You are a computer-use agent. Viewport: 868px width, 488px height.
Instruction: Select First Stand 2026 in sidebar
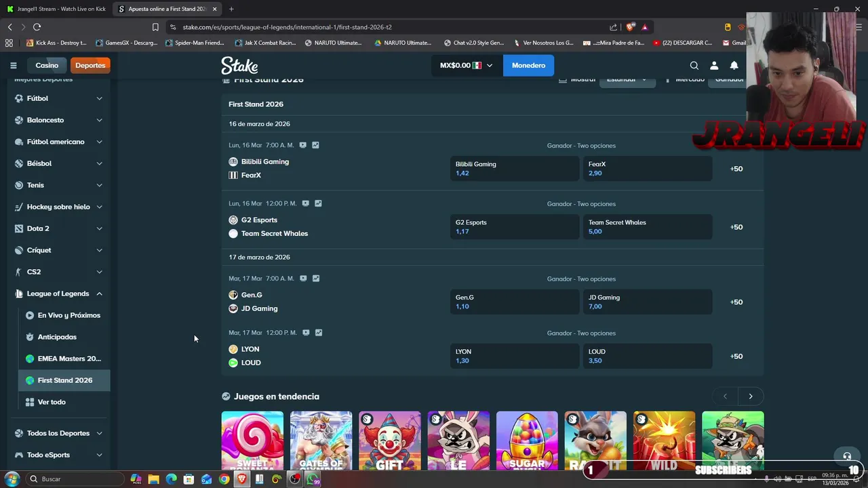click(x=64, y=380)
